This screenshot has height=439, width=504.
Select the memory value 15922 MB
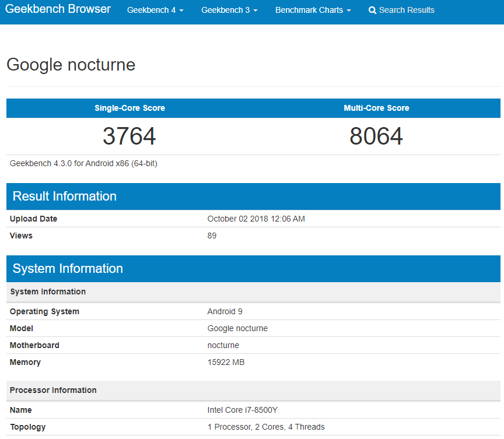coord(226,362)
